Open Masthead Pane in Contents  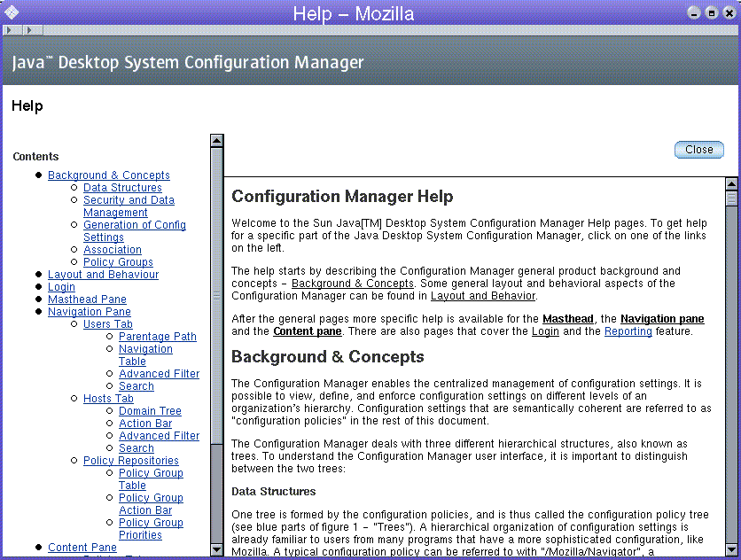(87, 299)
